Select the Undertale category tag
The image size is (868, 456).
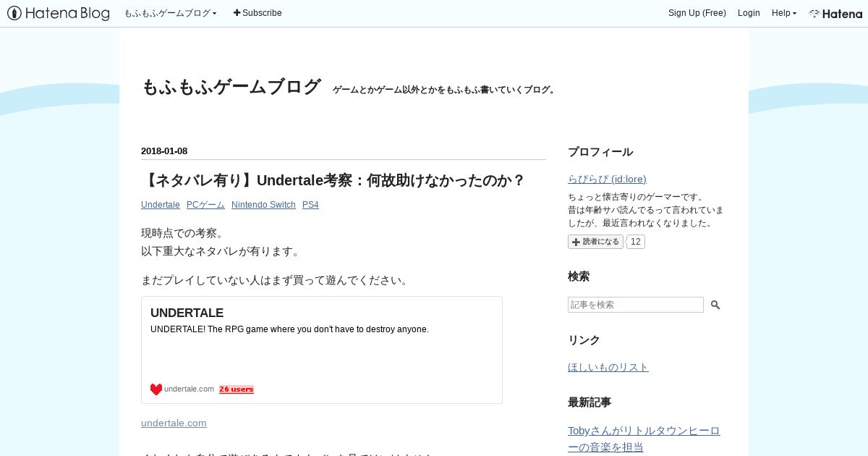click(161, 205)
